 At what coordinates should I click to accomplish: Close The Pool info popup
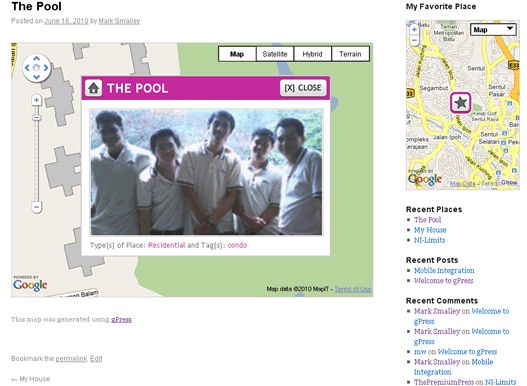click(x=303, y=88)
